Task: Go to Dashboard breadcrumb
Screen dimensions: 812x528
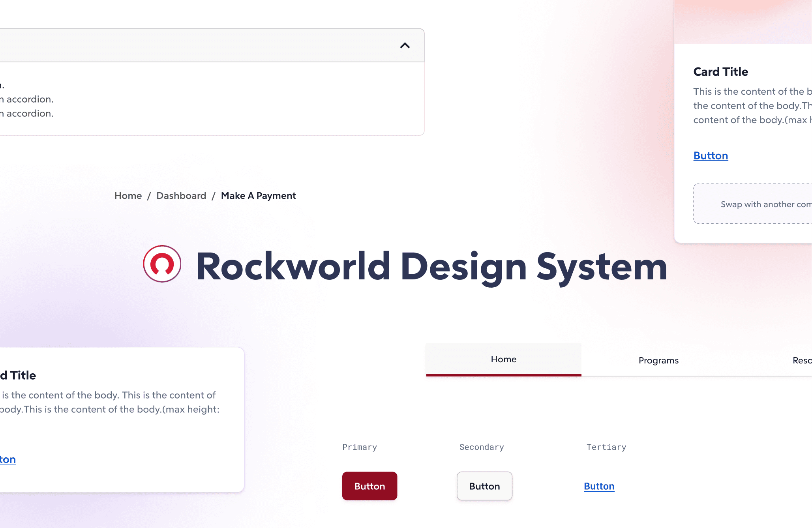Action: click(181, 196)
